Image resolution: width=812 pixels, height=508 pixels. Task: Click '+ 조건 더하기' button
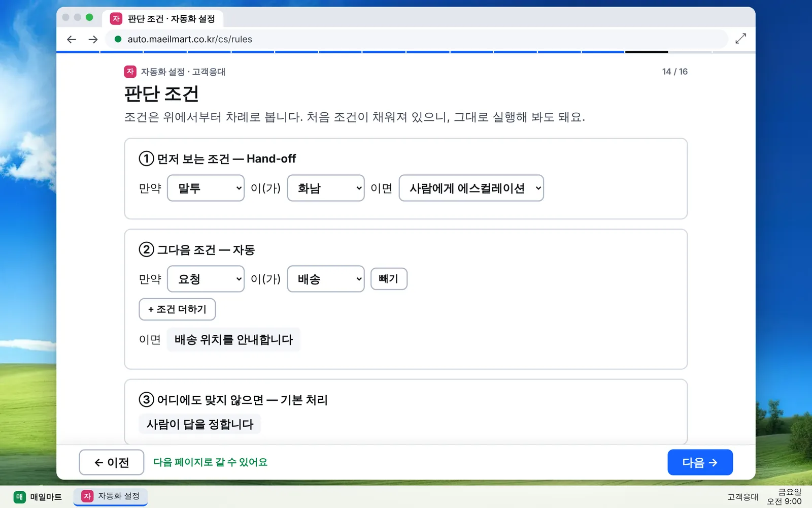pos(177,309)
